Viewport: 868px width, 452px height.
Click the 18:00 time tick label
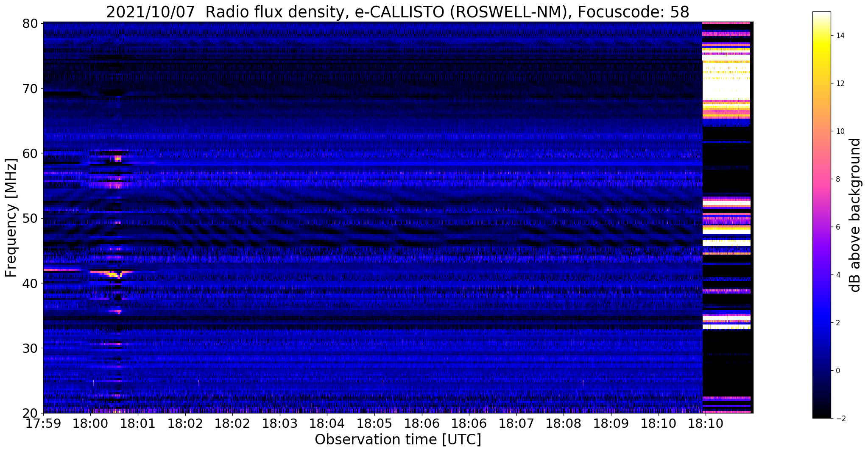(x=90, y=424)
